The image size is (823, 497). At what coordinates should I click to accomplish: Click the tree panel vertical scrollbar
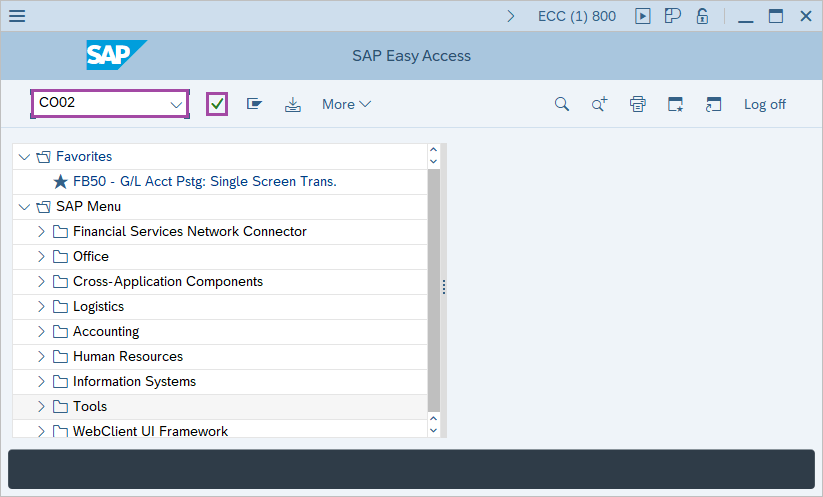pyautogui.click(x=433, y=290)
